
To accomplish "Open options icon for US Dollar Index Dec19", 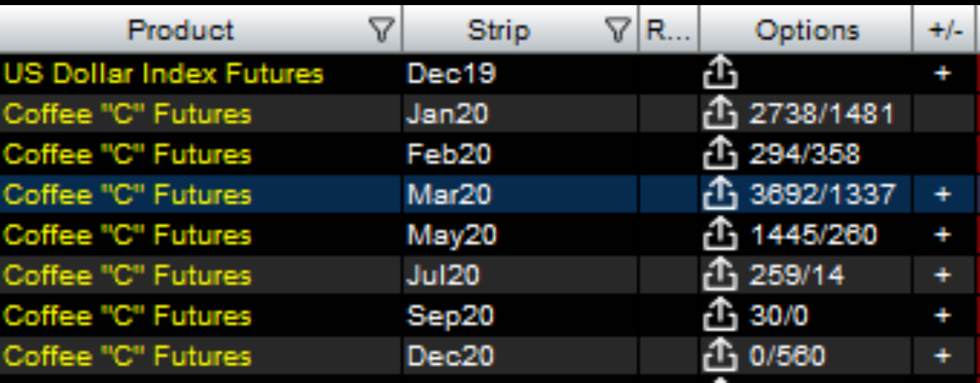I will click(x=720, y=74).
